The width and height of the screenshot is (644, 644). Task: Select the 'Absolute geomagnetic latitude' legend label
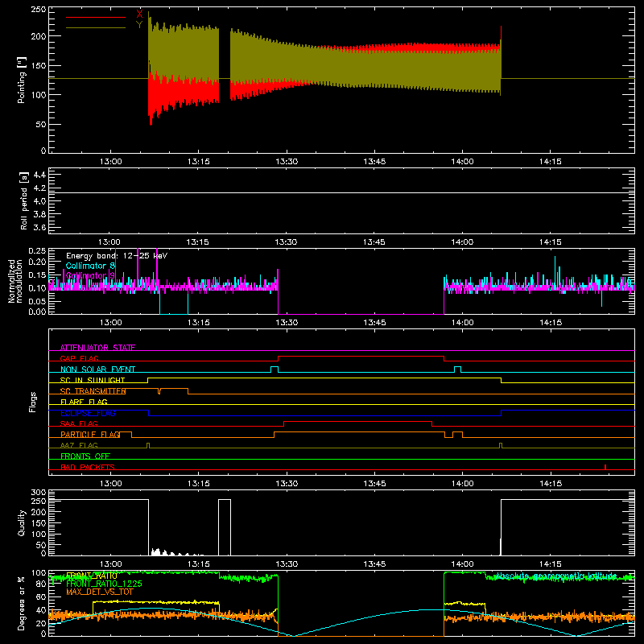pos(556,576)
